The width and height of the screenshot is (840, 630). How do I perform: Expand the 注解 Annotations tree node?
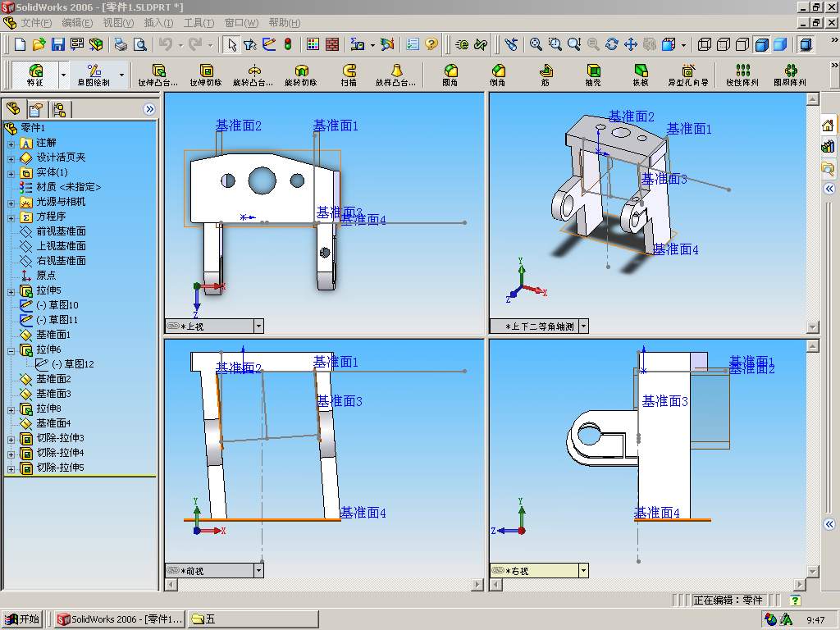11,144
